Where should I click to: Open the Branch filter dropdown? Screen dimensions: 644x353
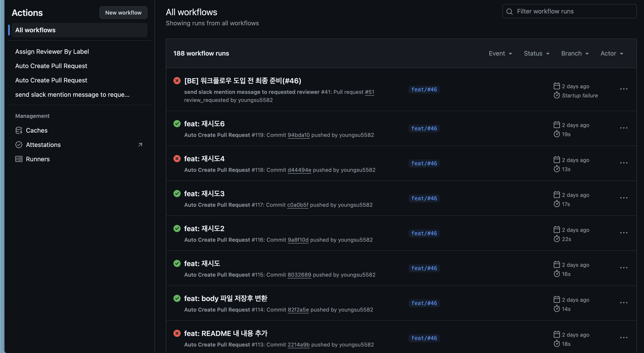tap(575, 54)
